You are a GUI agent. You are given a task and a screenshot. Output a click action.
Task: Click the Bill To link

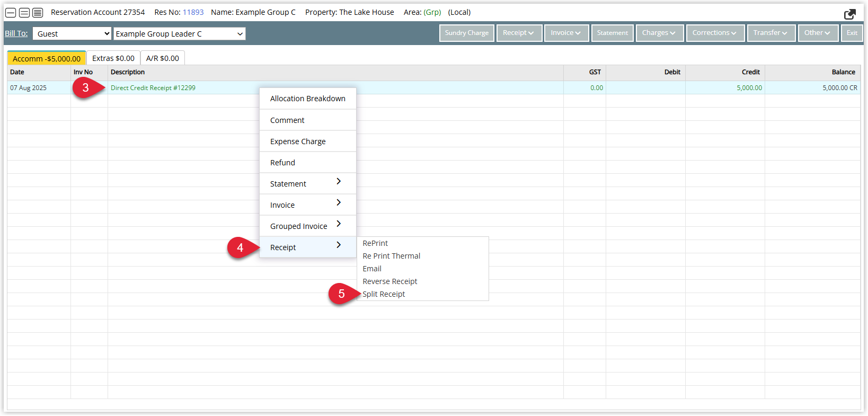point(16,33)
